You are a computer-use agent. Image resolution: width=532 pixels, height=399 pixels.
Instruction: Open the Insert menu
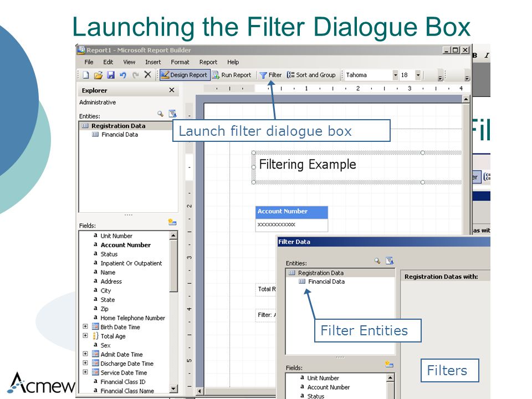153,62
